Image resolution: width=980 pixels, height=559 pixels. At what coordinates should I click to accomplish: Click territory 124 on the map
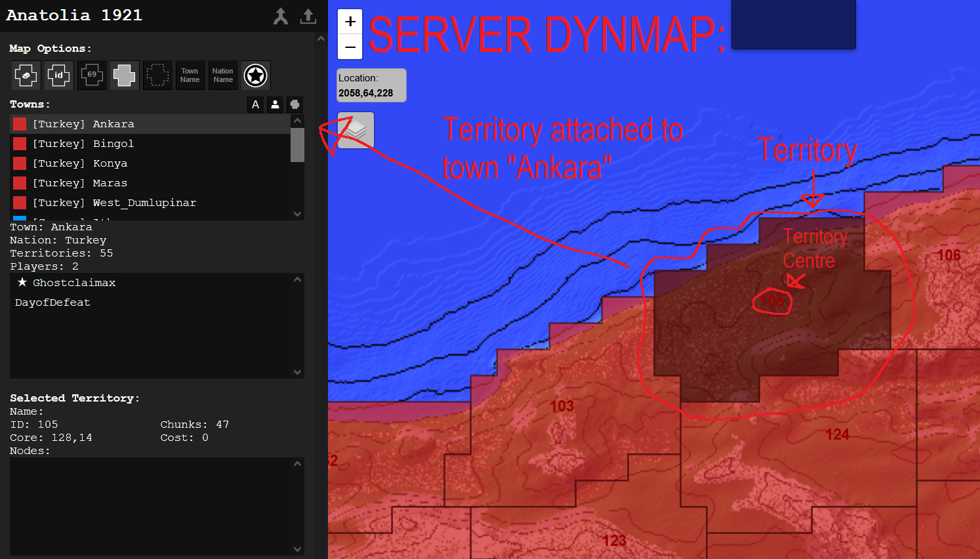(x=838, y=434)
